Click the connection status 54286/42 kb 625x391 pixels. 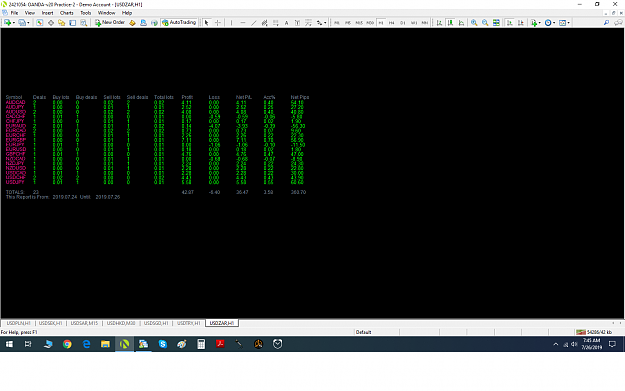[x=594, y=332]
